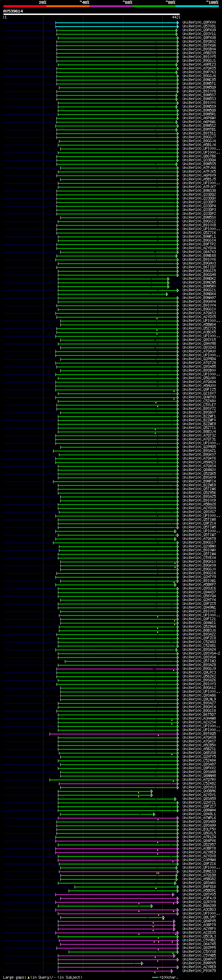Click the orange ~40% identity legend segment
This screenshot has height=980, width=222.
click(x=68, y=6)
